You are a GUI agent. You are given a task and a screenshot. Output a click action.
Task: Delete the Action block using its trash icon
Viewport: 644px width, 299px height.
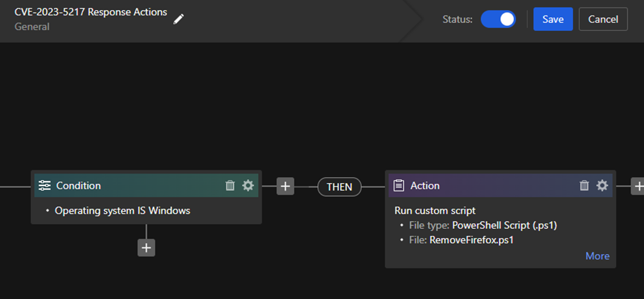tap(584, 186)
